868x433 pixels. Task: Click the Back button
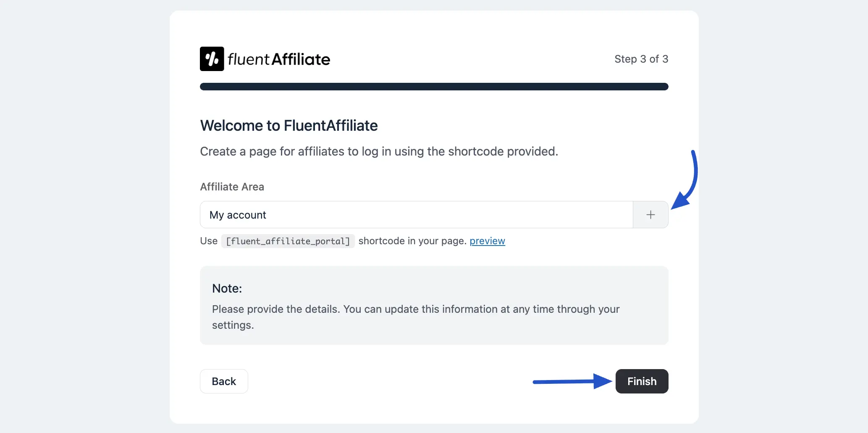tap(224, 381)
